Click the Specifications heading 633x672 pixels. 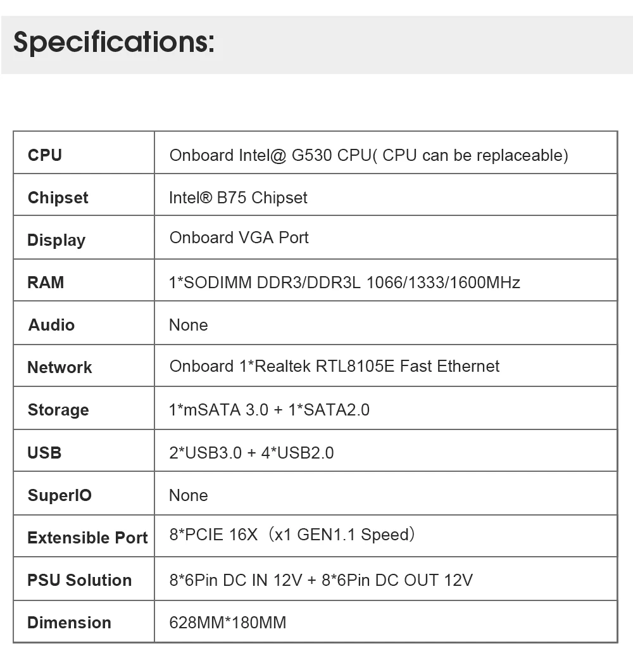pos(114,43)
